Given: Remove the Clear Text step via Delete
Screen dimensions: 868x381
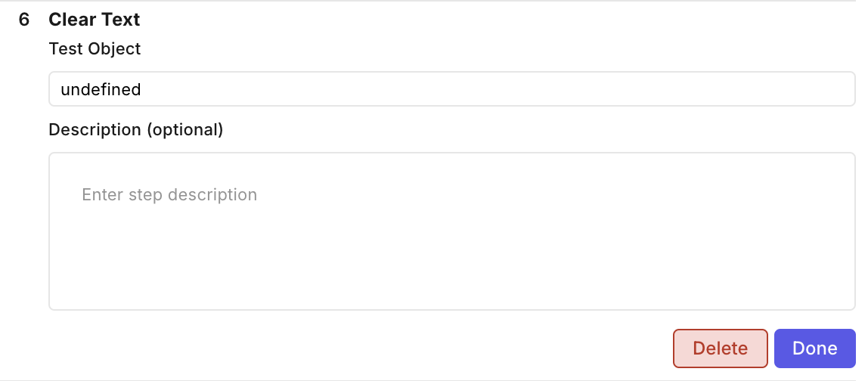Looking at the screenshot, I should point(720,348).
